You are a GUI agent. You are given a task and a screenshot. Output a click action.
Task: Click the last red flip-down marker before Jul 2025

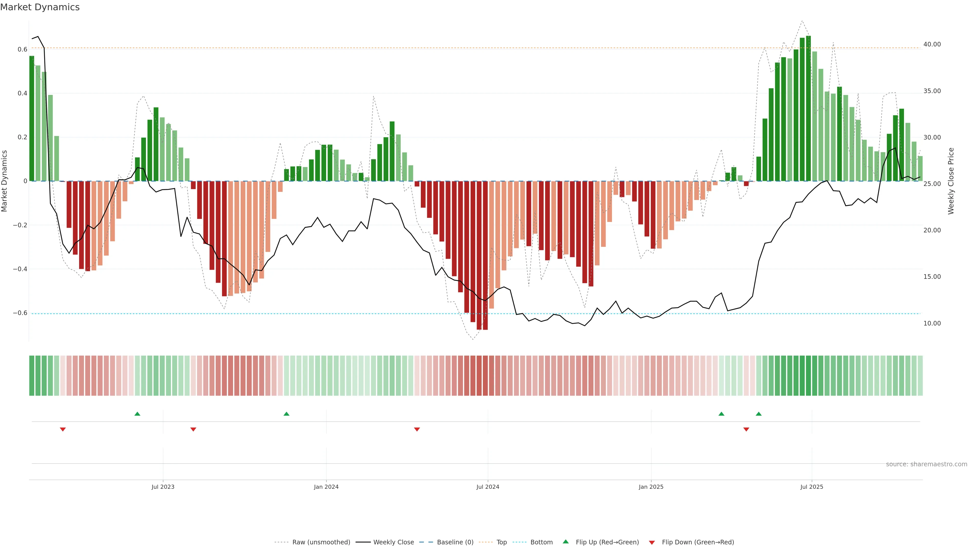[746, 429]
